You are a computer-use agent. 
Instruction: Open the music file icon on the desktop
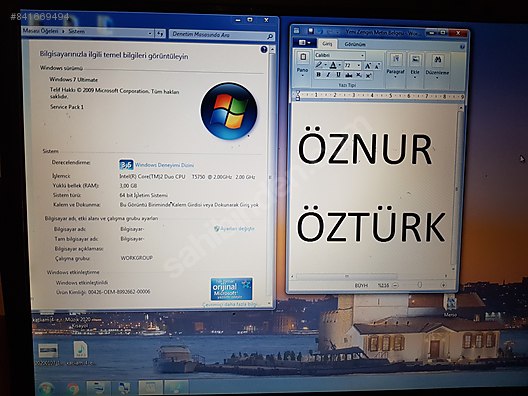[80, 350]
